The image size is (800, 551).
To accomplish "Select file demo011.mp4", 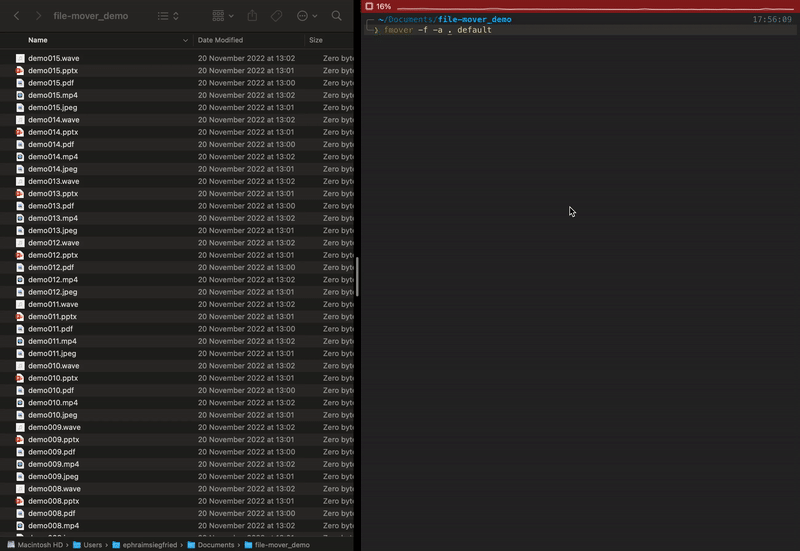I will [53, 341].
